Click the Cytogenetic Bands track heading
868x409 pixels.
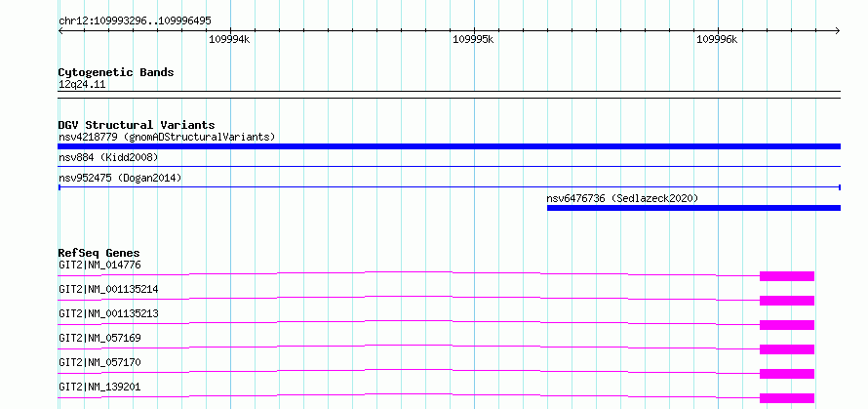point(116,72)
